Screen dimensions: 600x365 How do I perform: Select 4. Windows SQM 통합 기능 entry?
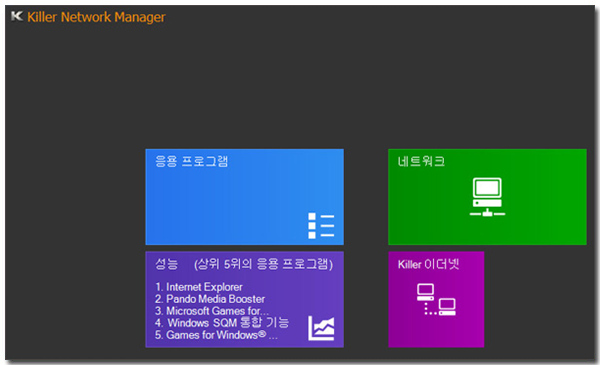[x=222, y=323]
